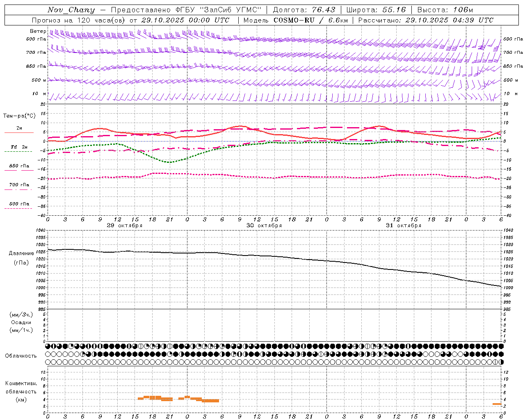The height and width of the screenshot is (420, 525).
Task: Click the "Td 2м" dew point legend entry
Action: [19, 147]
